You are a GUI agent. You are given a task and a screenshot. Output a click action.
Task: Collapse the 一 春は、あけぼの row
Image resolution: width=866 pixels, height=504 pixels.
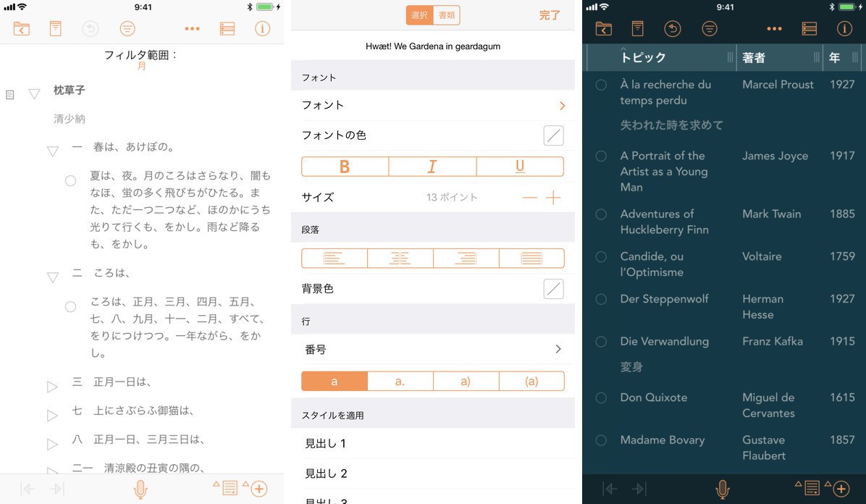pos(52,151)
